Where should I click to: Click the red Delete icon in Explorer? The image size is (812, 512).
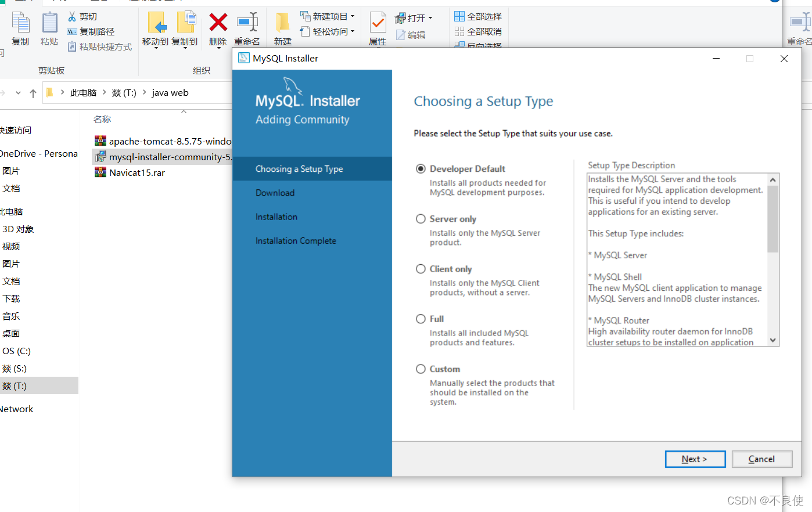pos(218,23)
